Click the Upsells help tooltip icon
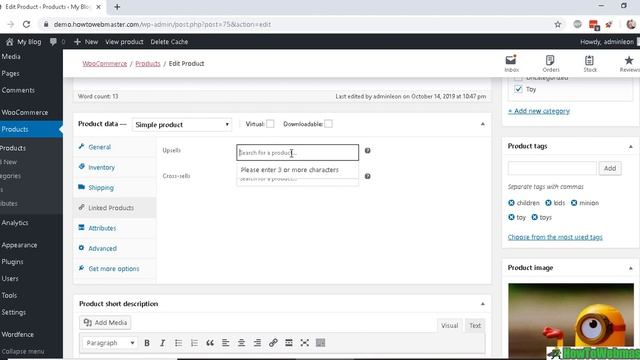 tap(367, 151)
